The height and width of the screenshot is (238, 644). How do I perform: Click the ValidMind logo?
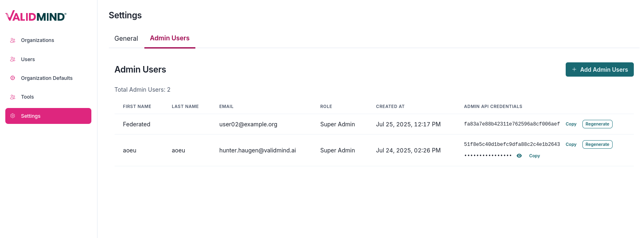pyautogui.click(x=36, y=16)
